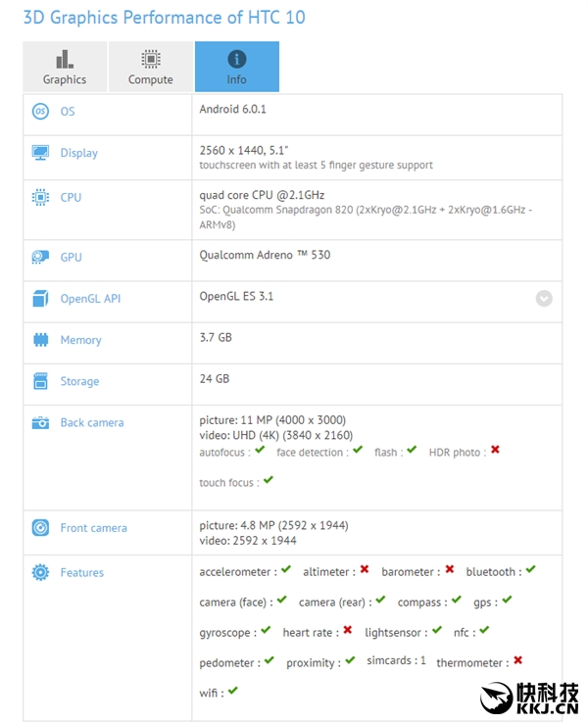The width and height of the screenshot is (588, 724).
Task: Click the OS icon in the info table
Action: 40,112
